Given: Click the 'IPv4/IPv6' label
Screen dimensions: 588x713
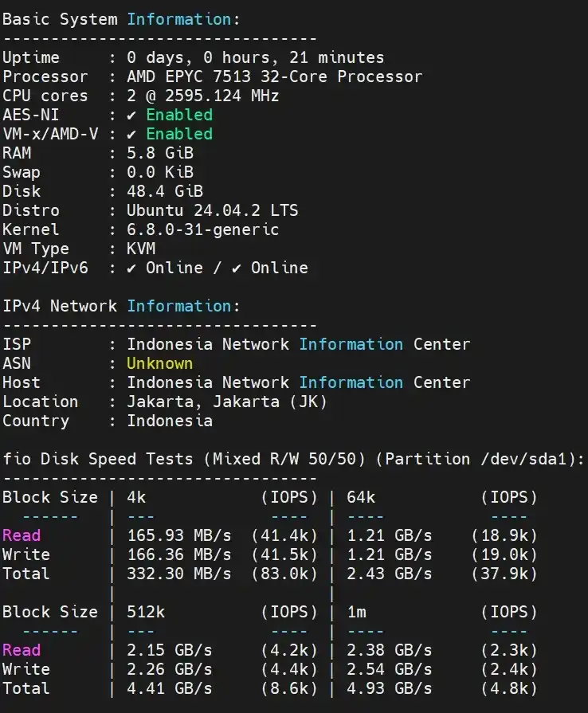Looking at the screenshot, I should 45,268.
